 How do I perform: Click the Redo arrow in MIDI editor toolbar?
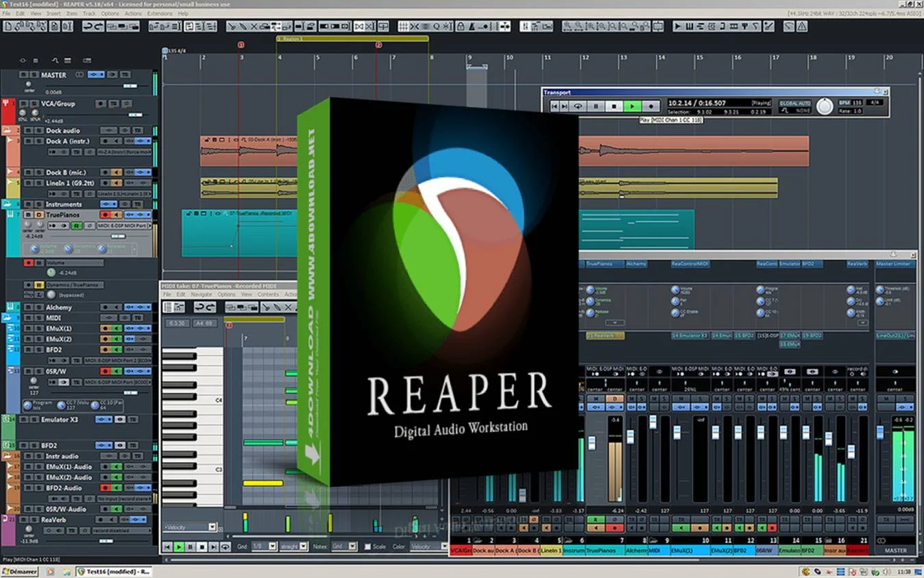[209, 307]
